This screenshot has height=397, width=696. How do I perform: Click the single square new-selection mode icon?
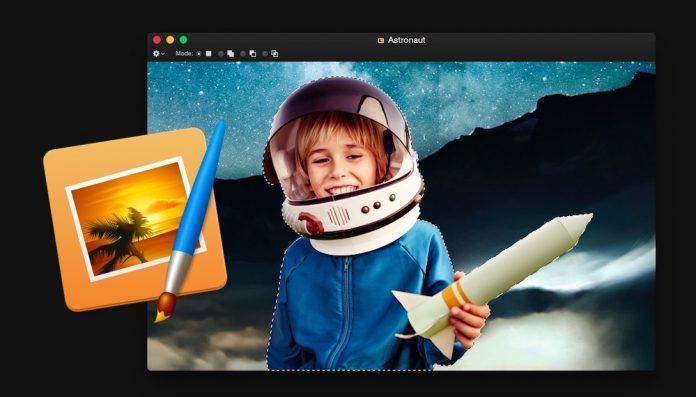208,54
